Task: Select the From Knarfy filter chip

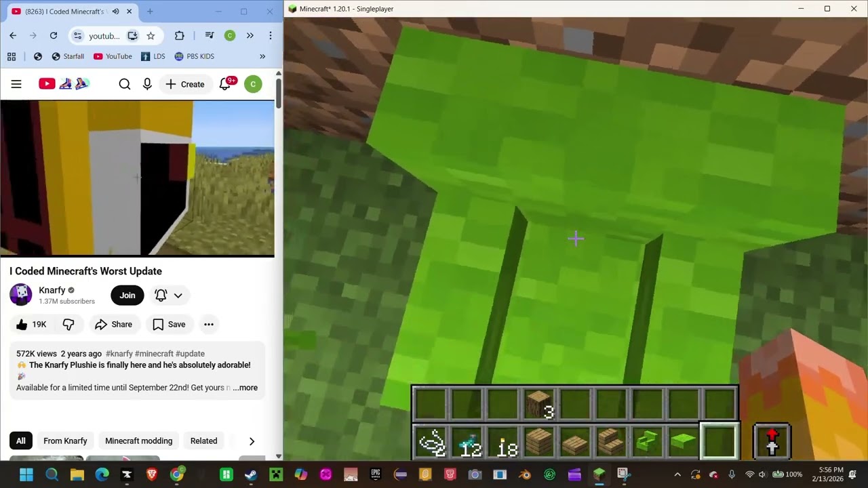Action: click(x=65, y=441)
